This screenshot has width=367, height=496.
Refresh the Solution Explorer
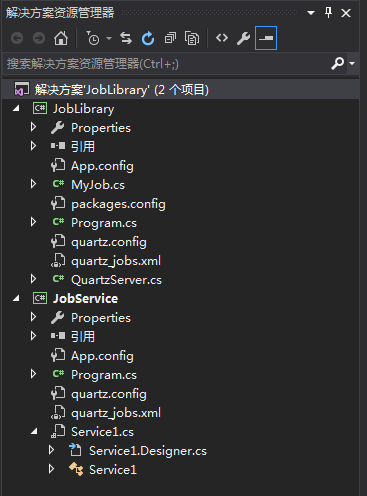coord(148,38)
